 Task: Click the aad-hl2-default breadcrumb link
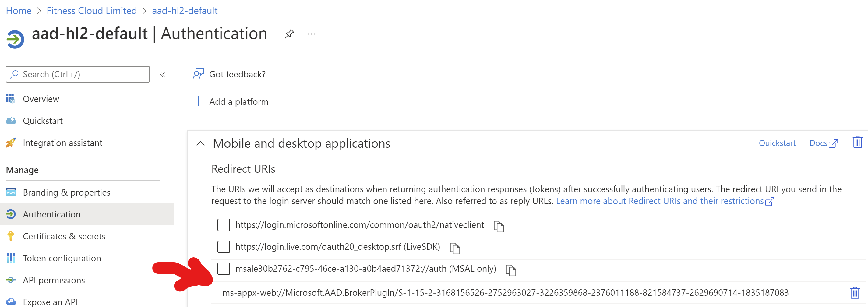pyautogui.click(x=185, y=11)
